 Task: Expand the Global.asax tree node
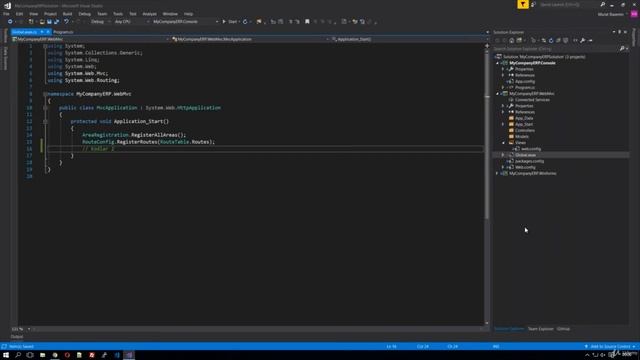pyautogui.click(x=503, y=155)
